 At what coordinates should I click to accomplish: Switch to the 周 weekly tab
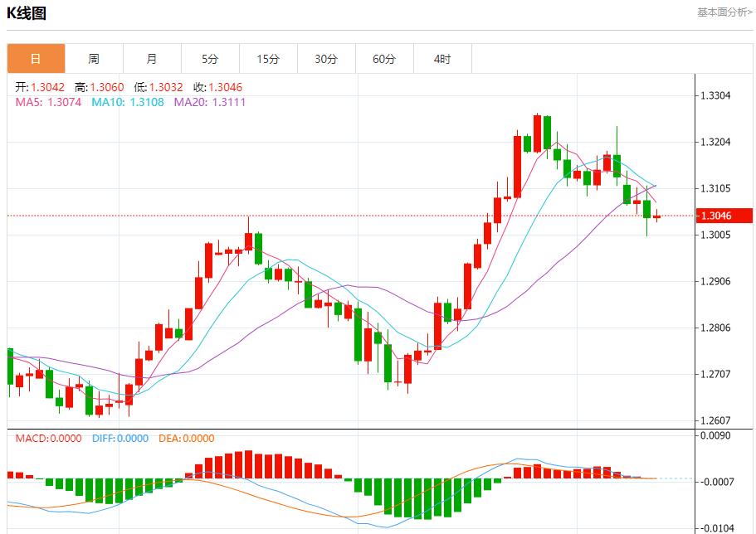click(x=94, y=59)
